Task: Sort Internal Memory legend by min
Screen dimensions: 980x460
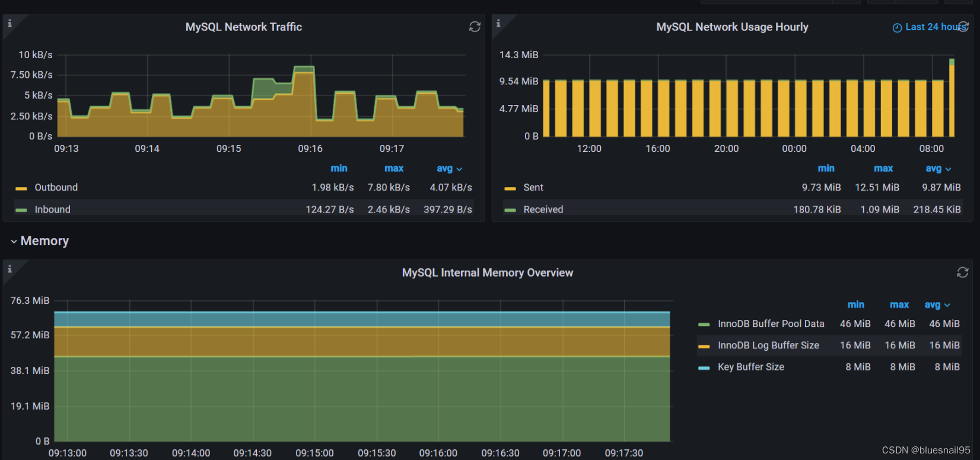Action: point(855,304)
